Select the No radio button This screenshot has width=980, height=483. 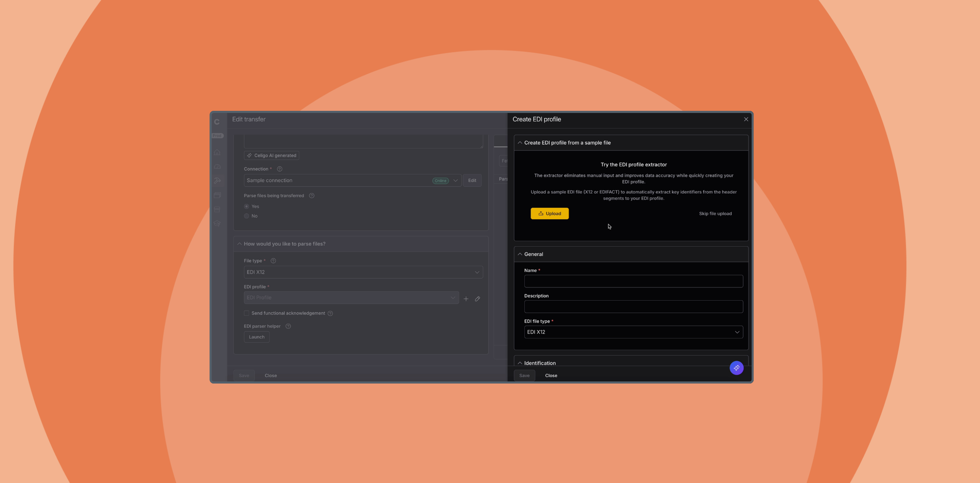247,216
